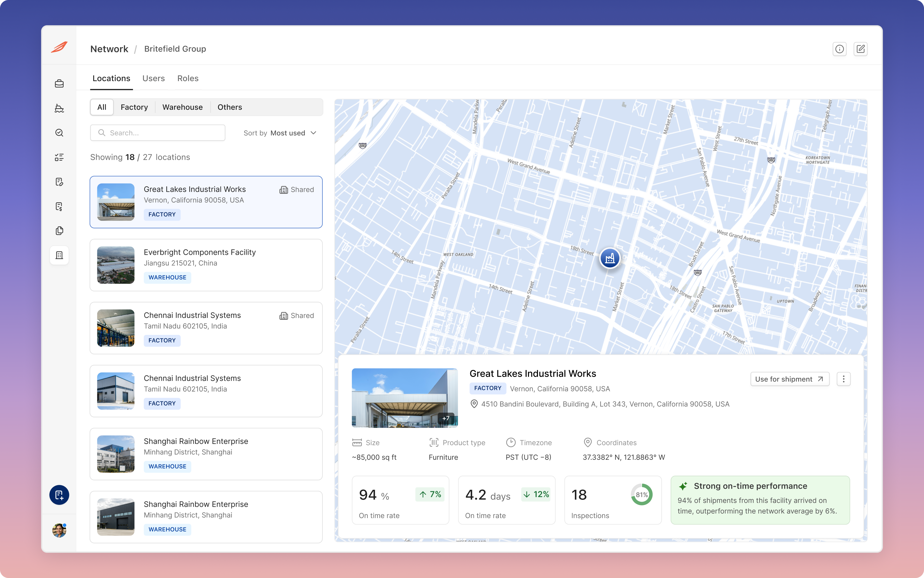924x578 pixels.
Task: Click the edit pencil icon in header
Action: (x=861, y=49)
